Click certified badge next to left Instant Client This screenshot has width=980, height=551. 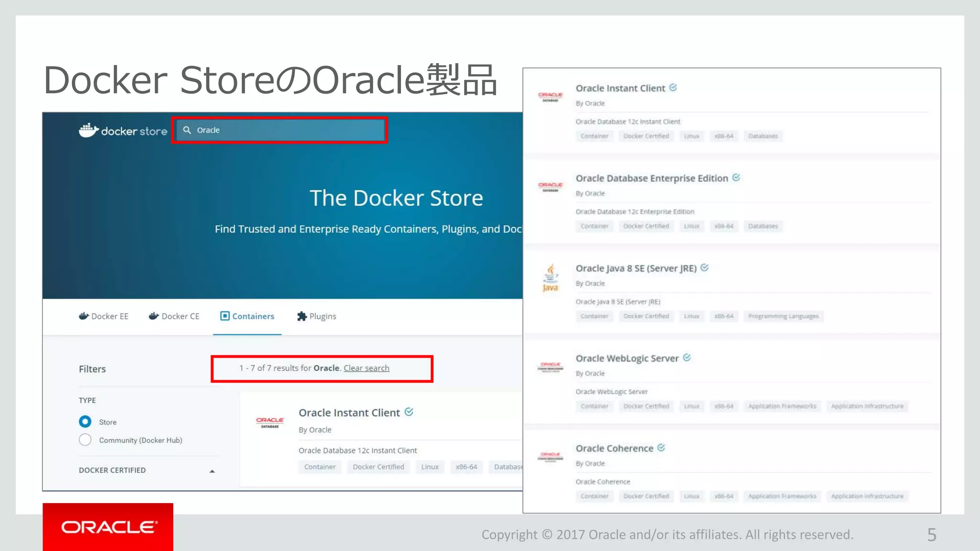pos(409,412)
